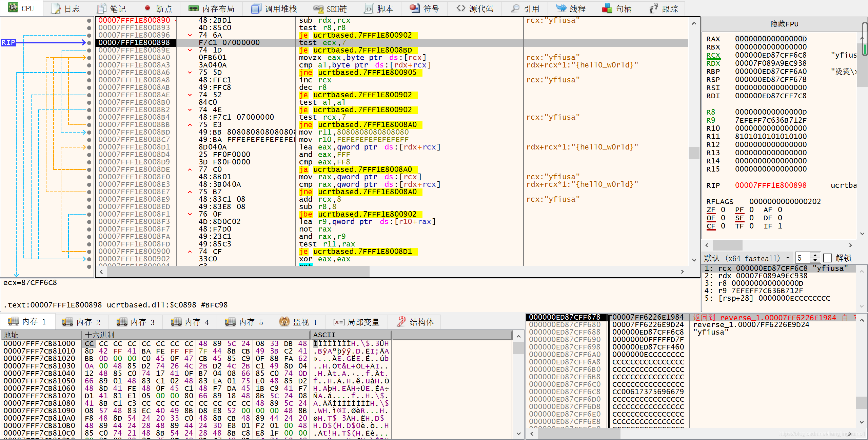Toggle the CF flag value

[x=723, y=226]
